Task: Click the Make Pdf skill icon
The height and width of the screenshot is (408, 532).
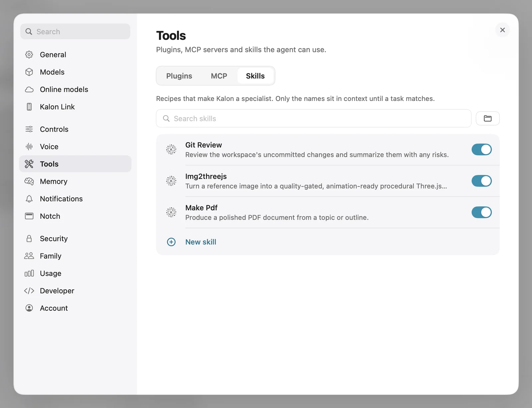Action: (171, 212)
